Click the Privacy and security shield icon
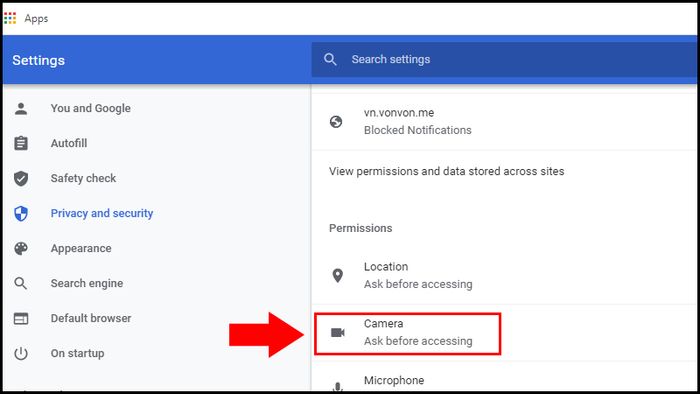The height and width of the screenshot is (394, 700). coord(21,213)
